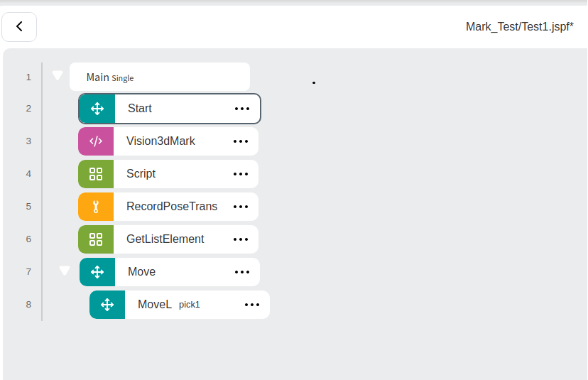Click the teal move icon on MoveL
This screenshot has width=588, height=380.
point(107,305)
